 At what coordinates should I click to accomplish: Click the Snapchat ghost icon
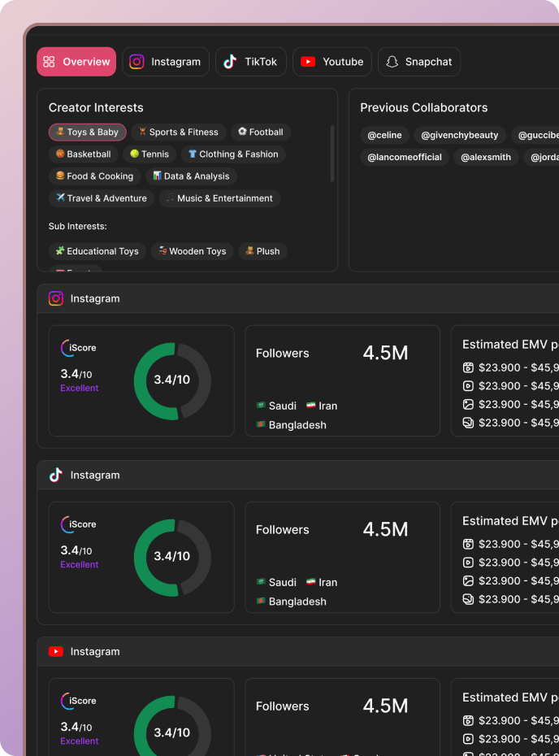point(392,62)
